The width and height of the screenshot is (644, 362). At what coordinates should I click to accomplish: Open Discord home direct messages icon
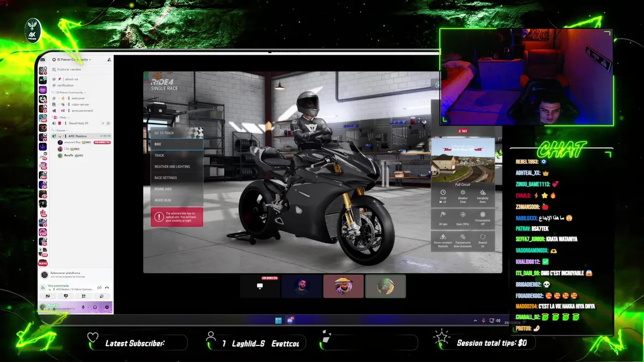coord(42,60)
